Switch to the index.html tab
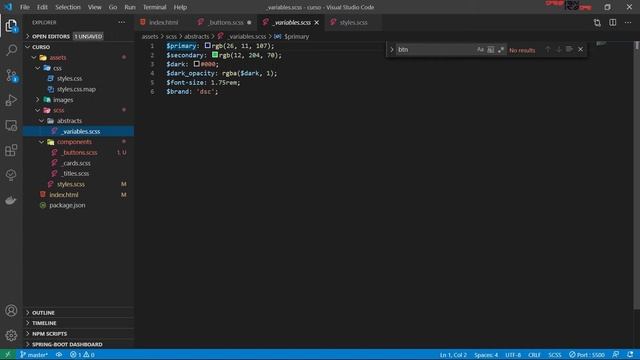 coord(163,22)
